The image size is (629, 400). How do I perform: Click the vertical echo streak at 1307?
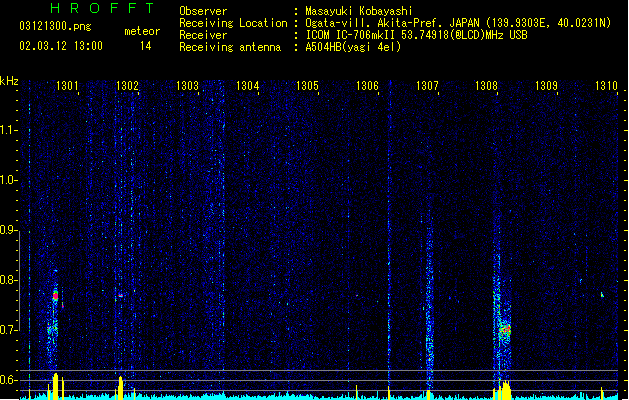pos(429,305)
